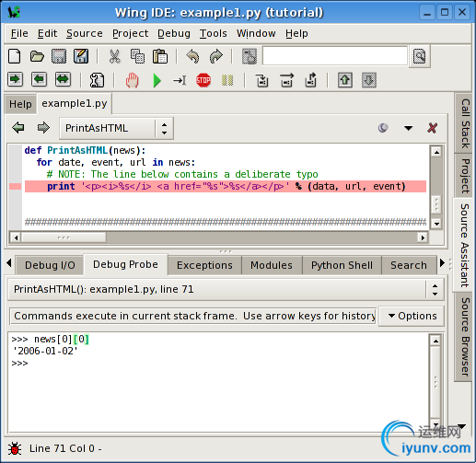The image size is (476, 463).
Task: Paste from the clipboard icon
Action: (160, 56)
